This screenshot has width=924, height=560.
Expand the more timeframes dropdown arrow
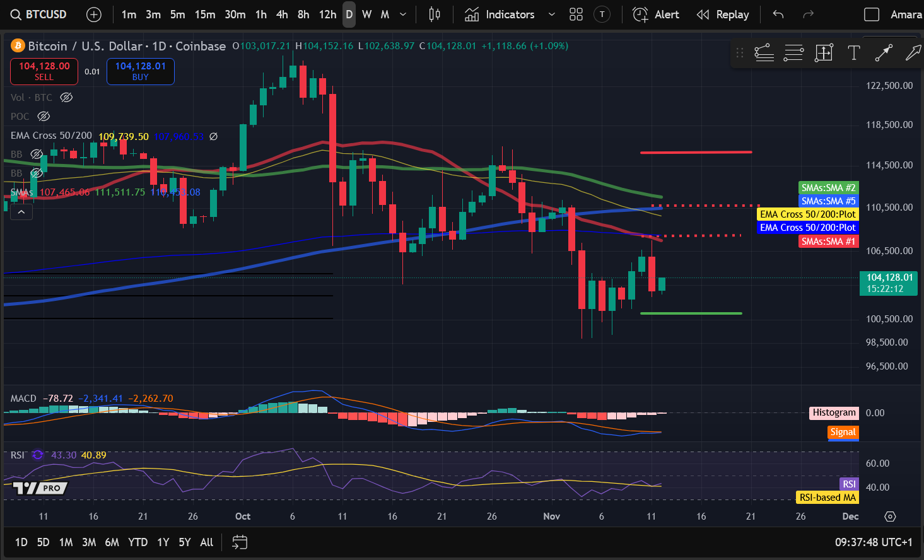[403, 15]
